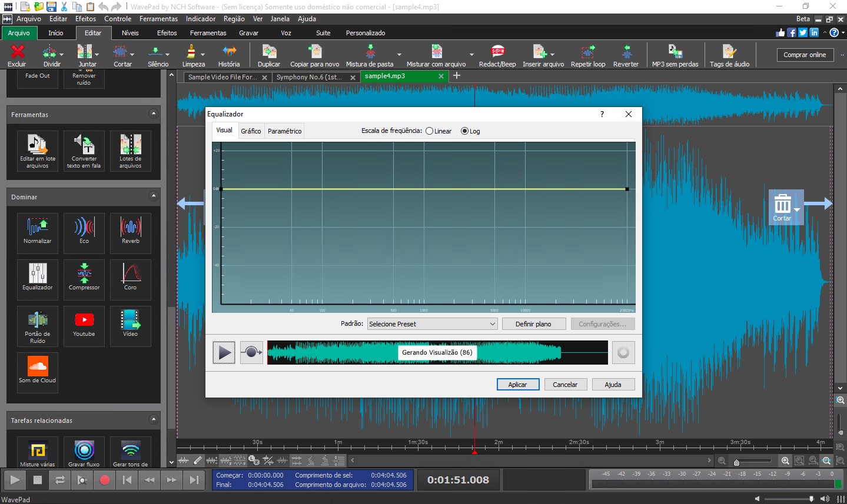The width and height of the screenshot is (847, 504).
Task: Select the Linear frequency scale option
Action: 429,131
